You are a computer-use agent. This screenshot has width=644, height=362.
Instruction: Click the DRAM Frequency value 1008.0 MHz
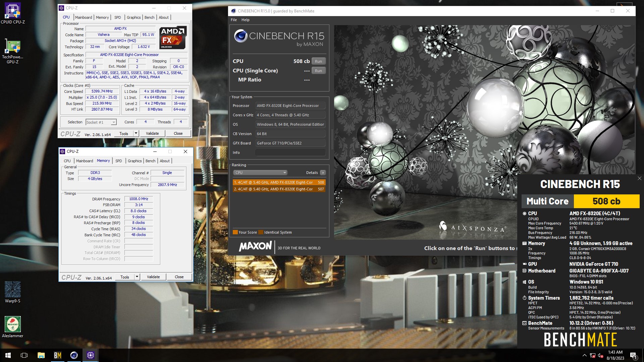tap(139, 199)
